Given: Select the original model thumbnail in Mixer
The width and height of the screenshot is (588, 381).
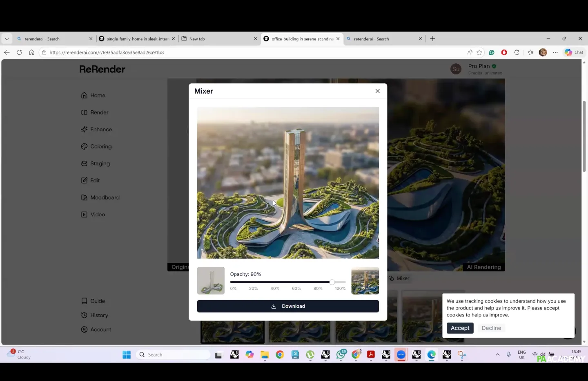Looking at the screenshot, I should click(x=211, y=281).
